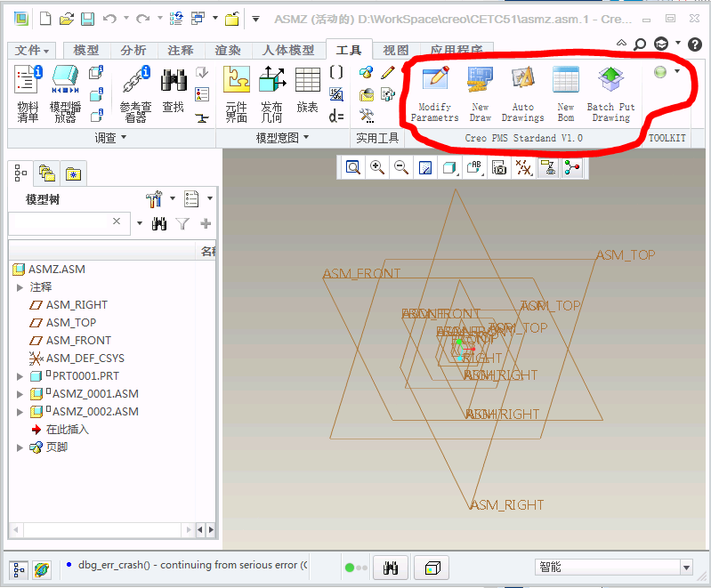Viewport: 711px width, 588px height.
Task: Launch Auto Drawings from the ribbon
Action: [522, 93]
